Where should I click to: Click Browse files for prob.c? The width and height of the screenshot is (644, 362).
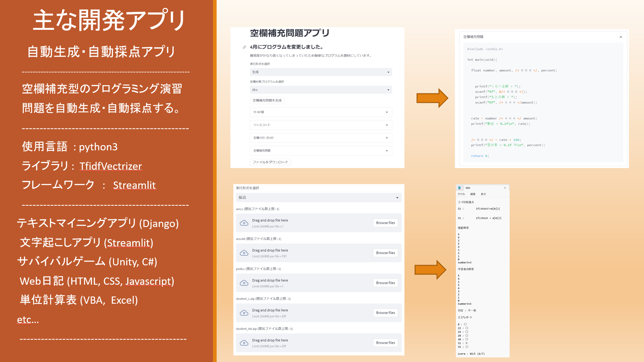tap(385, 283)
